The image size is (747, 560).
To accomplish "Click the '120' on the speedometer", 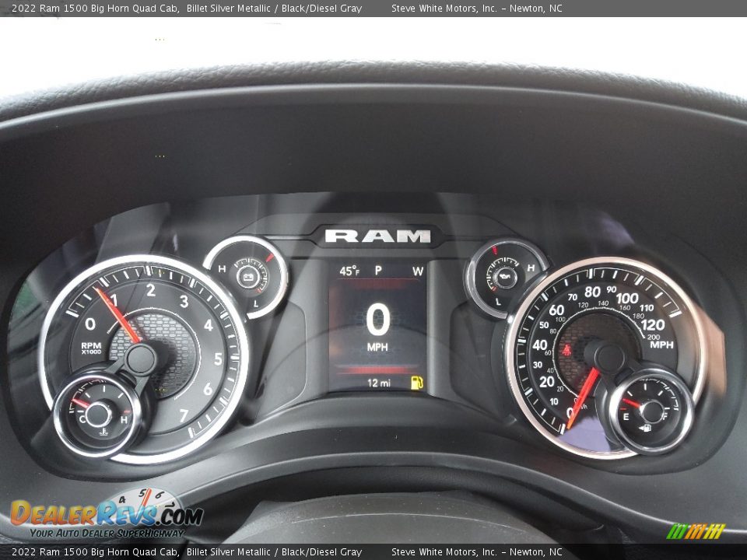I will pos(653,325).
